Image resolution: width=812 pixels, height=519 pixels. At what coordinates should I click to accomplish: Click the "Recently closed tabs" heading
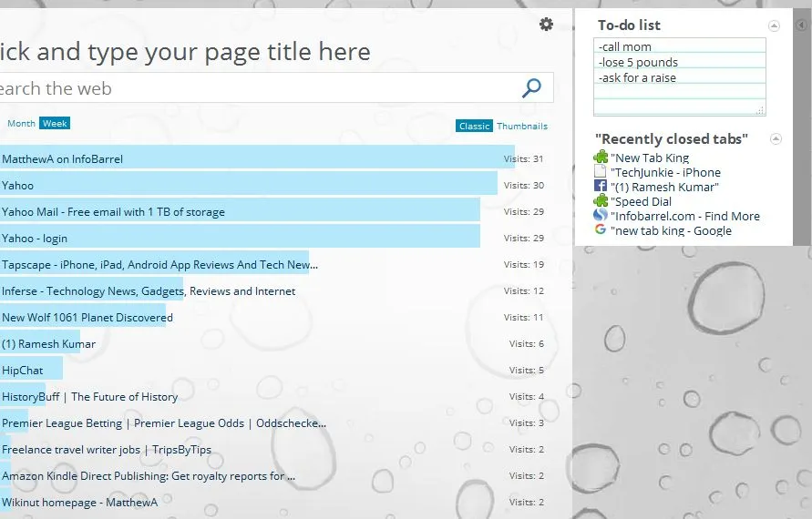coord(672,138)
